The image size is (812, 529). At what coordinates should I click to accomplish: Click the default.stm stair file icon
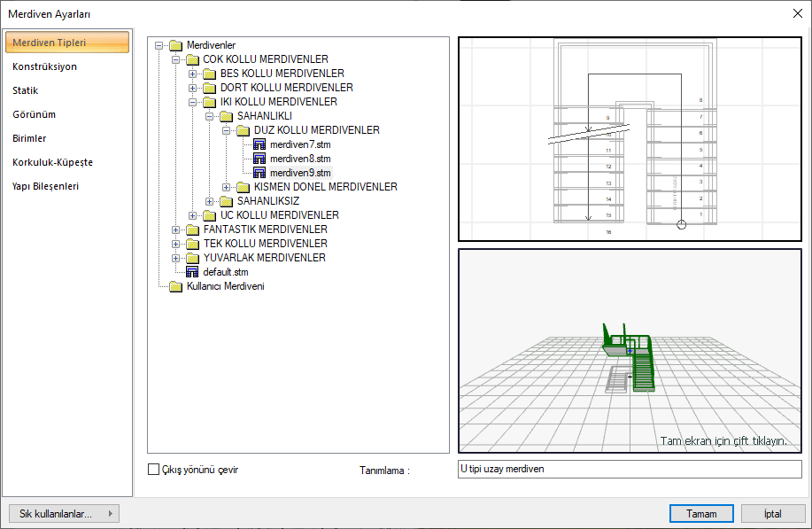pos(192,272)
